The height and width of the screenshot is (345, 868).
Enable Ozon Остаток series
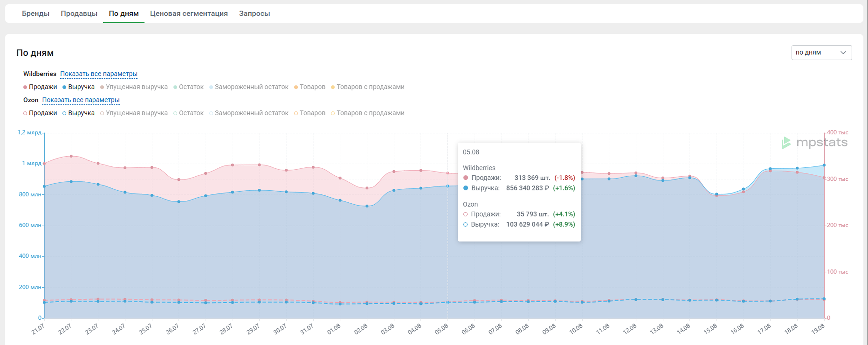pos(188,113)
